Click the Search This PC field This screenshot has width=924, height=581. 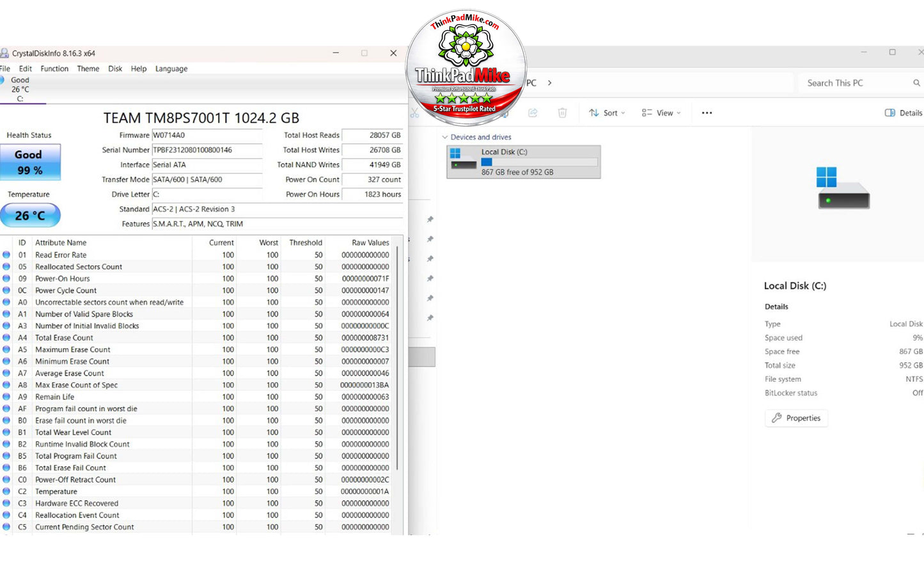point(861,83)
